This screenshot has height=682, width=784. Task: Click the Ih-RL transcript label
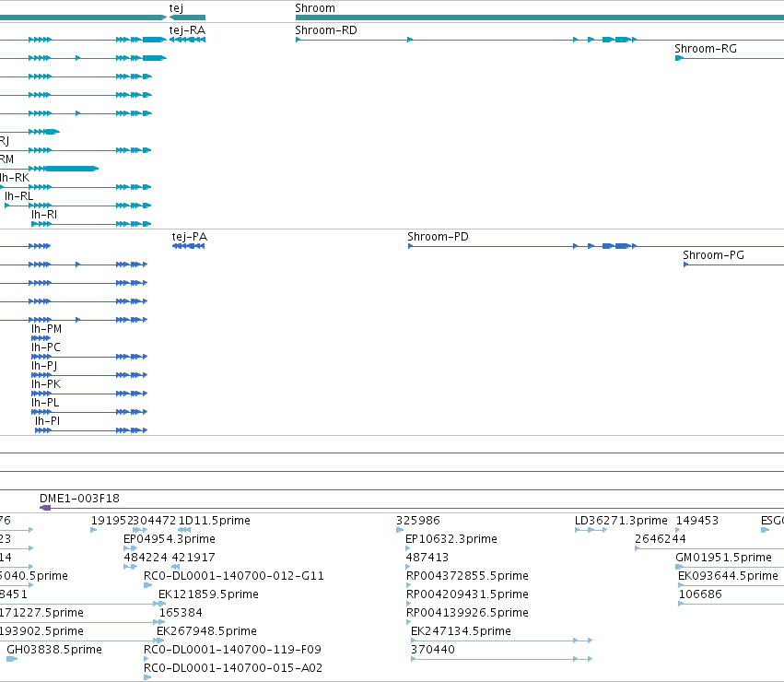(19, 196)
